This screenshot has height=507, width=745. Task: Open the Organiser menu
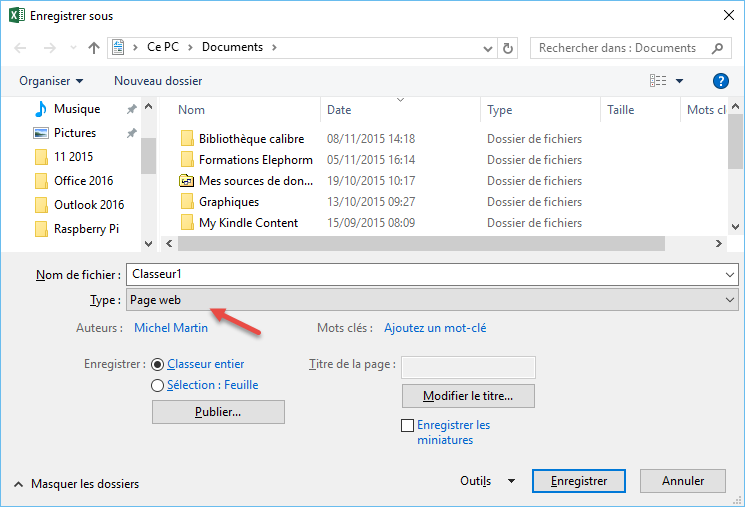[51, 81]
